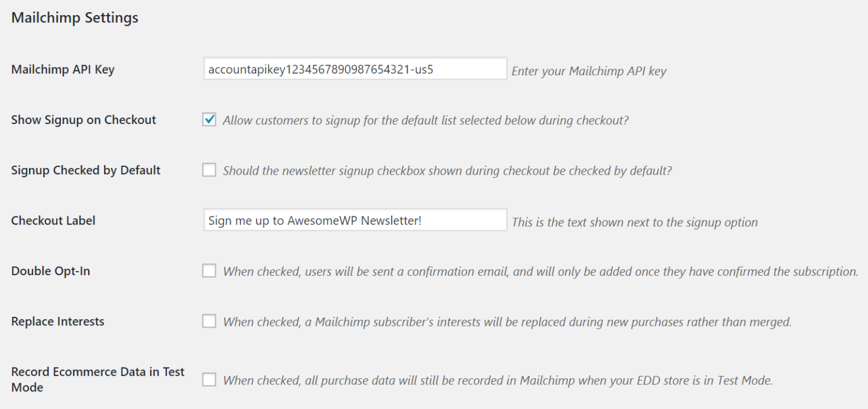Click the Mailchimp Settings heading

point(74,17)
